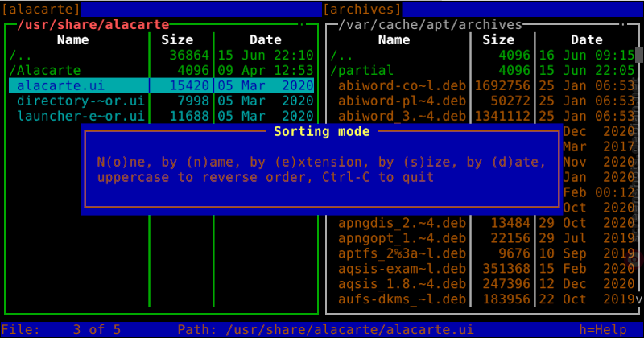This screenshot has width=644, height=338.
Task: Click the Sorting mode dialog title
Action: (321, 131)
